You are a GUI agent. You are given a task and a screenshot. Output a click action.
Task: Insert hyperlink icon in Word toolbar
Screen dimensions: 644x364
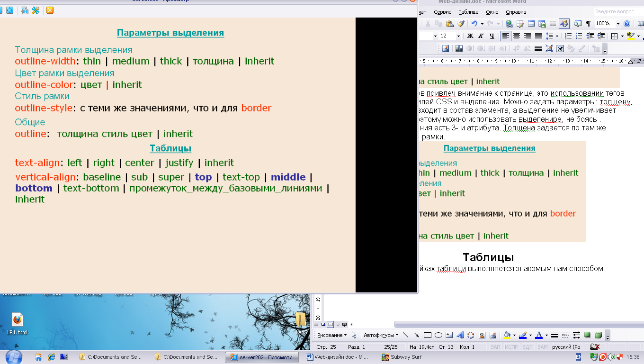tap(509, 24)
